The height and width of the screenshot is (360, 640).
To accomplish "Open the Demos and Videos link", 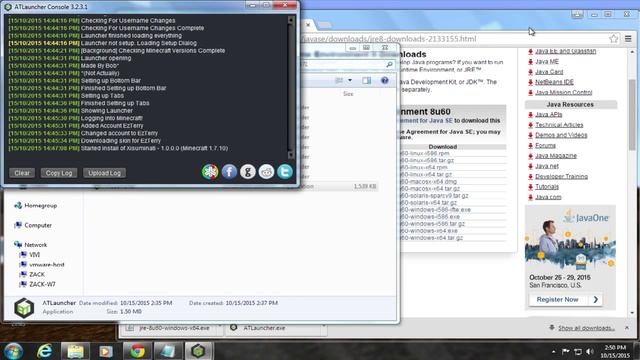I will click(561, 135).
